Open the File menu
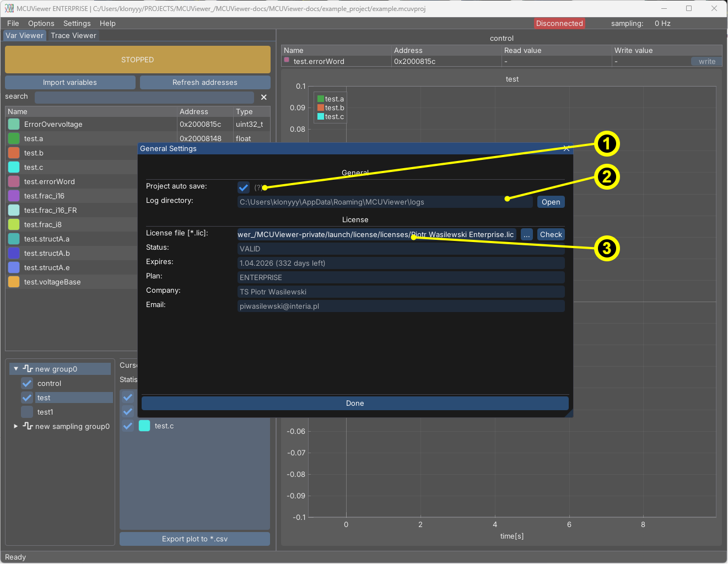Image resolution: width=728 pixels, height=564 pixels. (x=13, y=23)
